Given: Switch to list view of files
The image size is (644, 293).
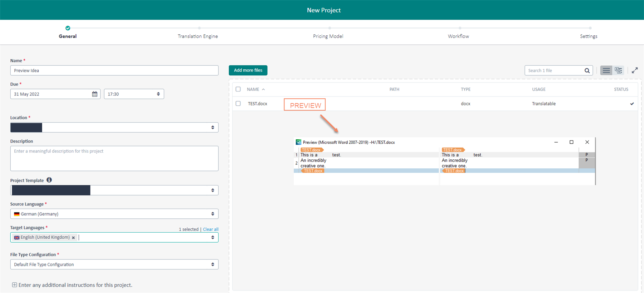Looking at the screenshot, I should coord(606,70).
